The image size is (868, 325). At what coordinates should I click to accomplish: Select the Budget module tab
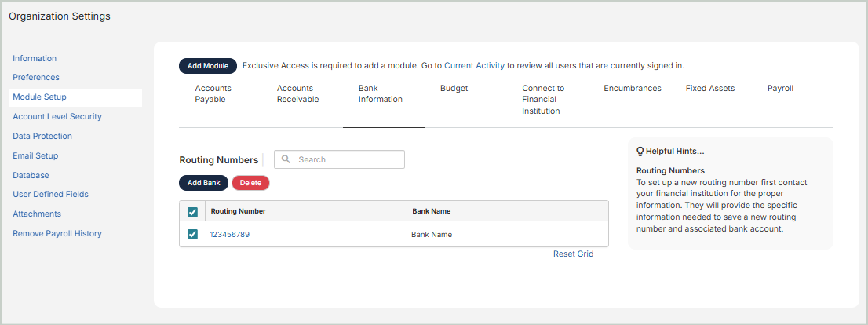[x=454, y=89]
